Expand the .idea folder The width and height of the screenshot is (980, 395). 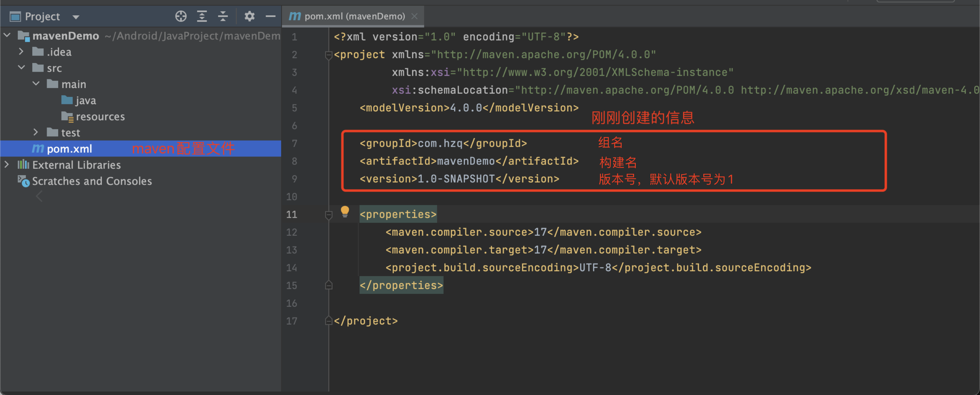click(x=21, y=52)
